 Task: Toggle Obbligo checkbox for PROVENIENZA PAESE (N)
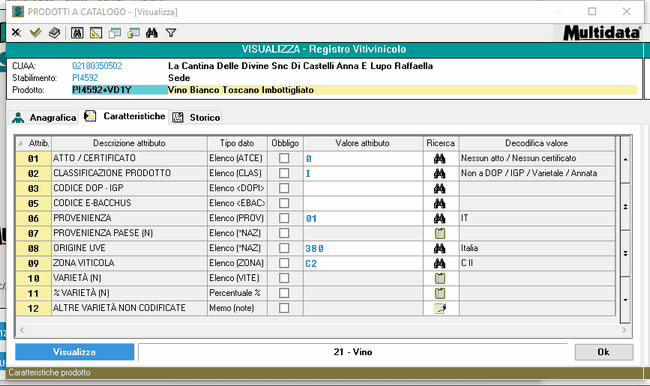point(284,233)
